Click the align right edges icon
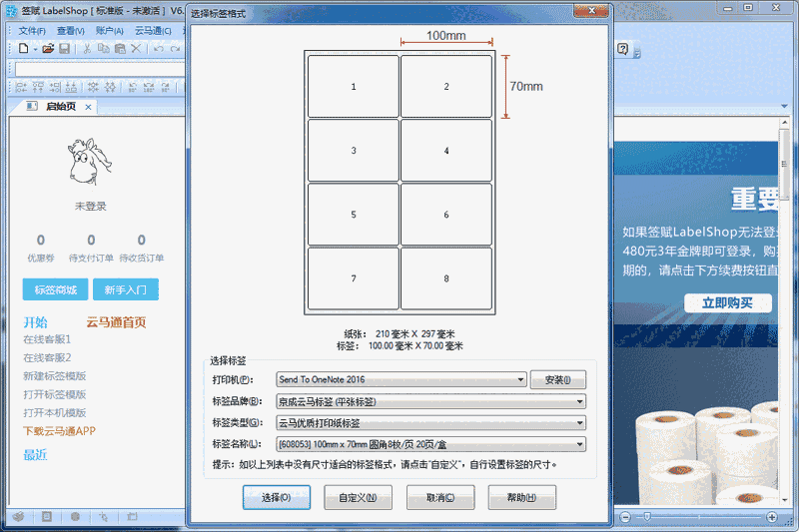 pos(55,87)
